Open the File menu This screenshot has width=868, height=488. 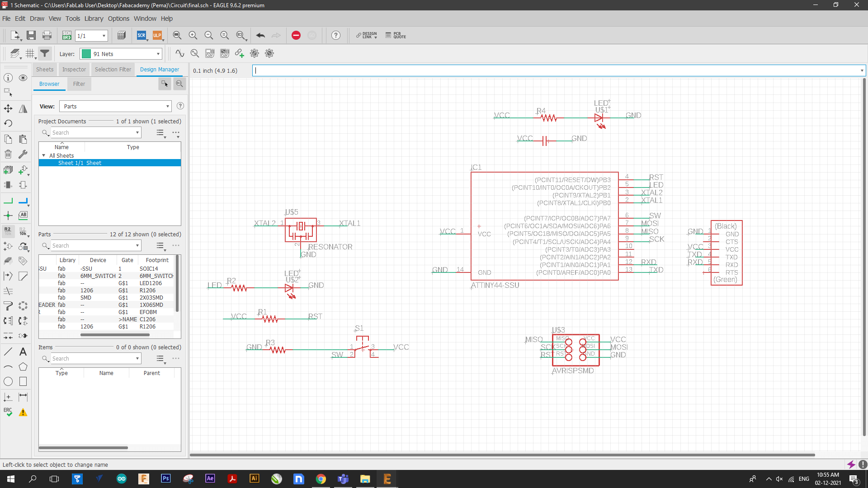coord(6,19)
